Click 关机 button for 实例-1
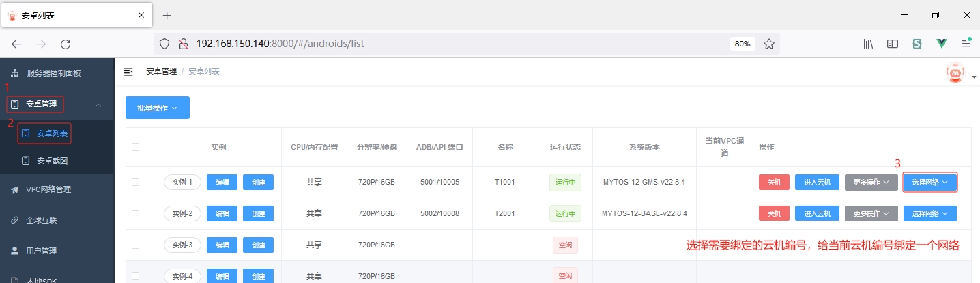The width and height of the screenshot is (980, 283). [x=774, y=183]
